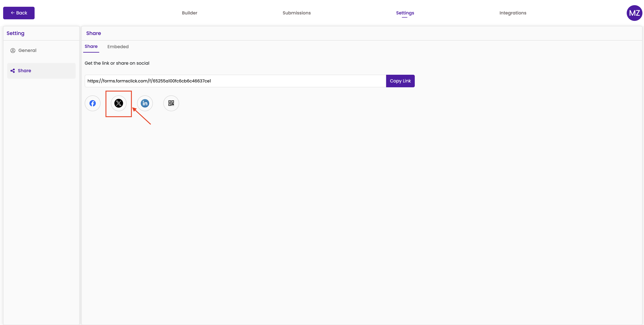
Task: Switch to the Builder tab
Action: 189,13
